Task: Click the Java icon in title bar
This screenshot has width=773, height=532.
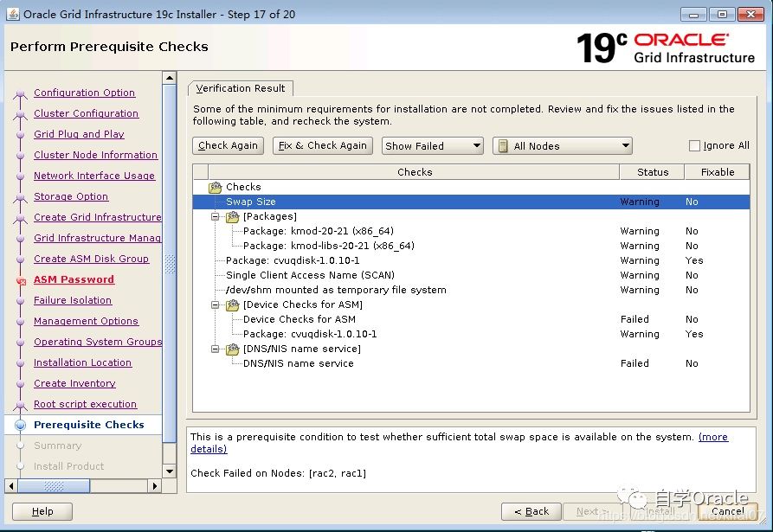Action: [12, 14]
